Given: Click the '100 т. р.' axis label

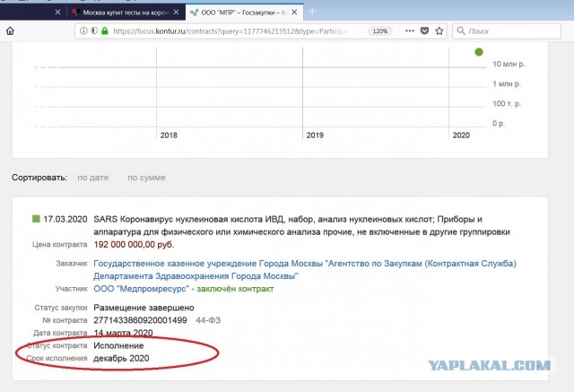Looking at the screenshot, I should coord(507,103).
